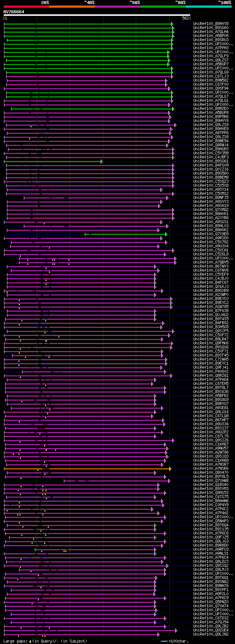Select hit label UniRef100_A7NSR6
The width and height of the screenshot is (235, 644).
pos(211,468)
